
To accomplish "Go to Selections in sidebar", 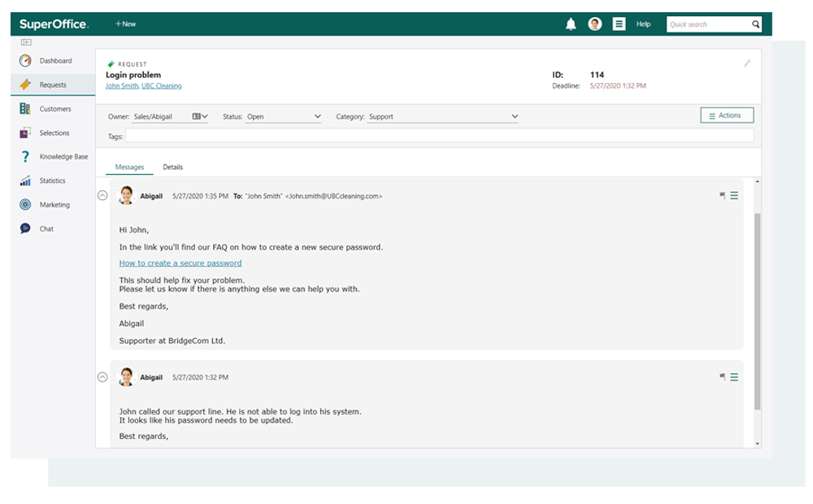I will (x=53, y=133).
